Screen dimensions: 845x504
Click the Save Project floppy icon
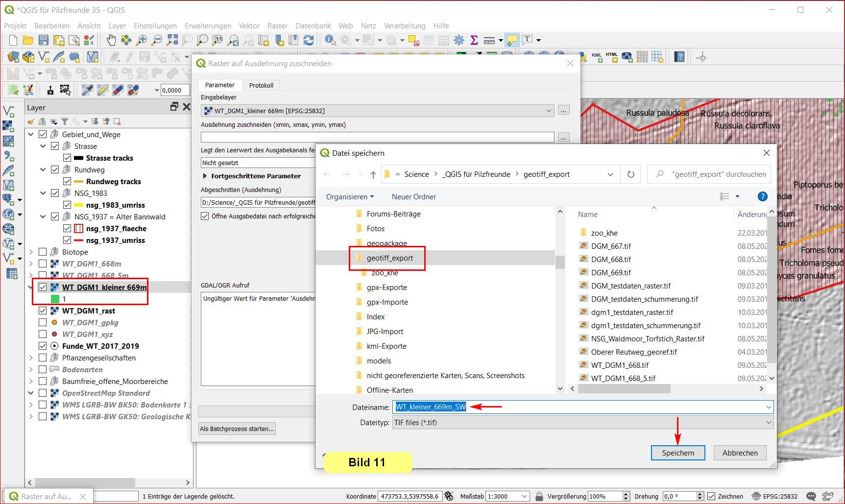[44, 40]
